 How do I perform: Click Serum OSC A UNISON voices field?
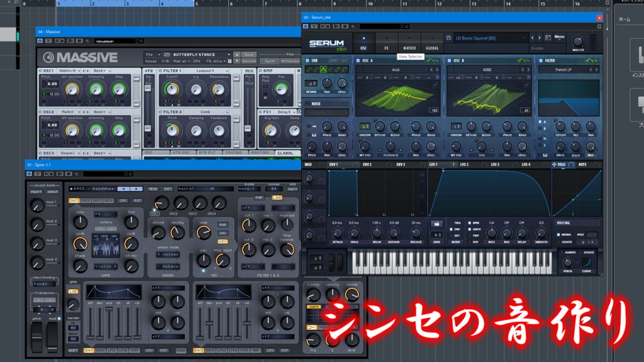point(365,126)
